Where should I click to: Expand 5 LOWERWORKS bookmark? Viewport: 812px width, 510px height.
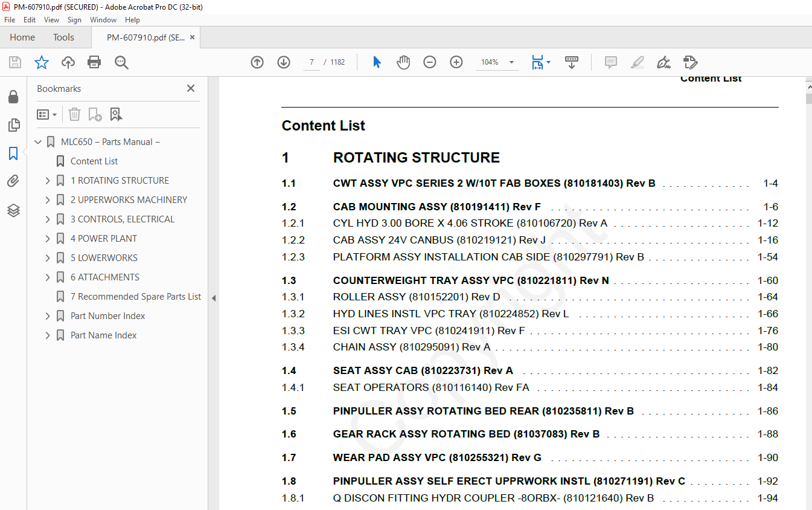[48, 258]
